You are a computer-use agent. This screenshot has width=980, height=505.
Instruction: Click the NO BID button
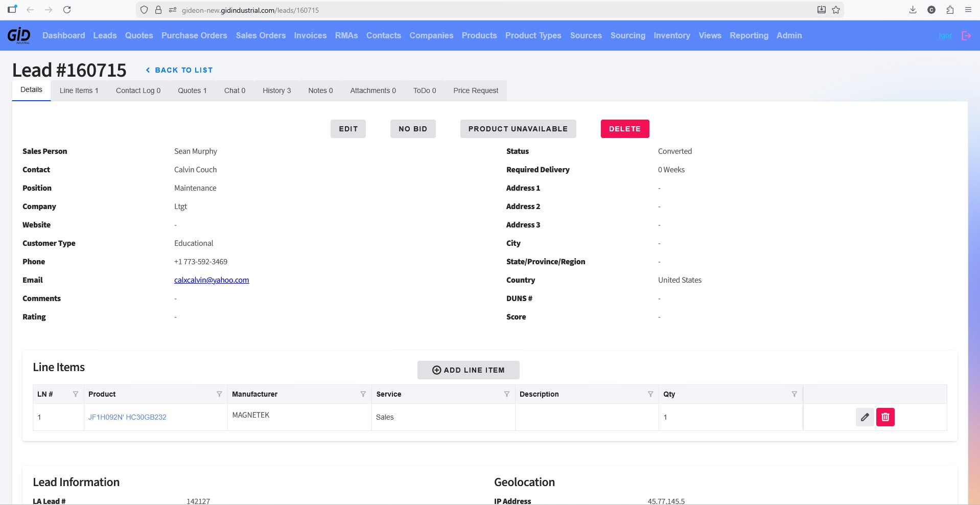click(413, 129)
